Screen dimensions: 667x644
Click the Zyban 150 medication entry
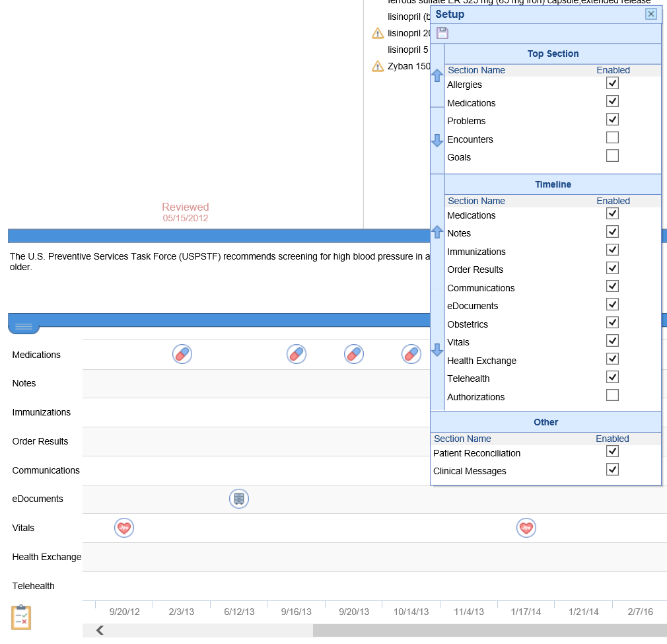(409, 66)
